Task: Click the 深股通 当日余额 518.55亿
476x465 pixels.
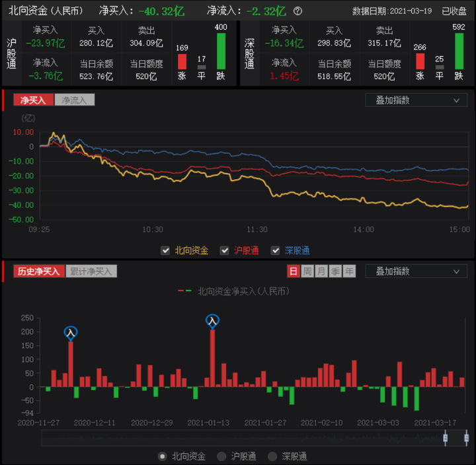Action: point(335,77)
